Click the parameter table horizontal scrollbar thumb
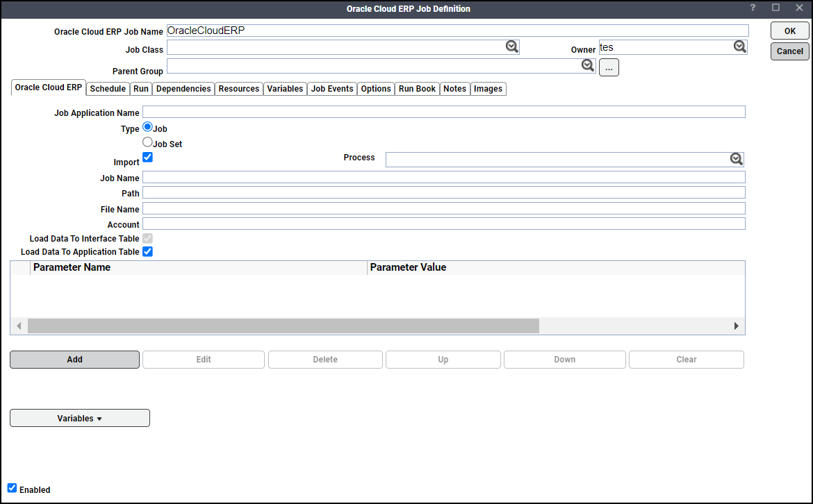The image size is (813, 504). pyautogui.click(x=283, y=326)
